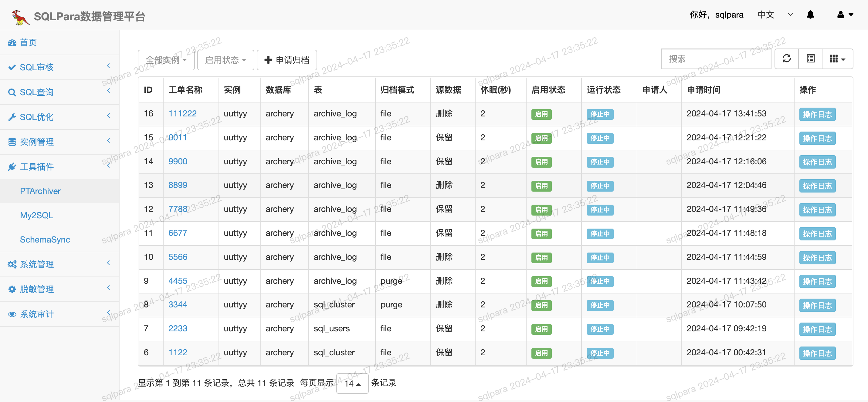Select SchemaSync in the sidebar
868x402 pixels.
coord(45,240)
